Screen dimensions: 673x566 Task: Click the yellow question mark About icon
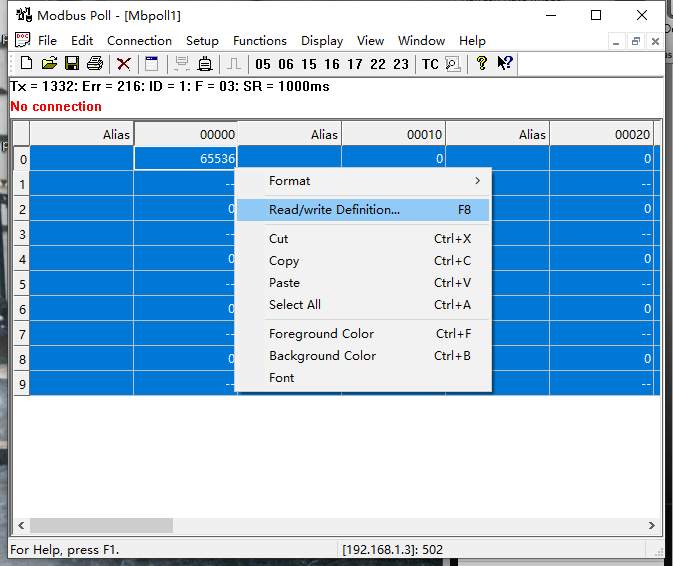tap(482, 64)
